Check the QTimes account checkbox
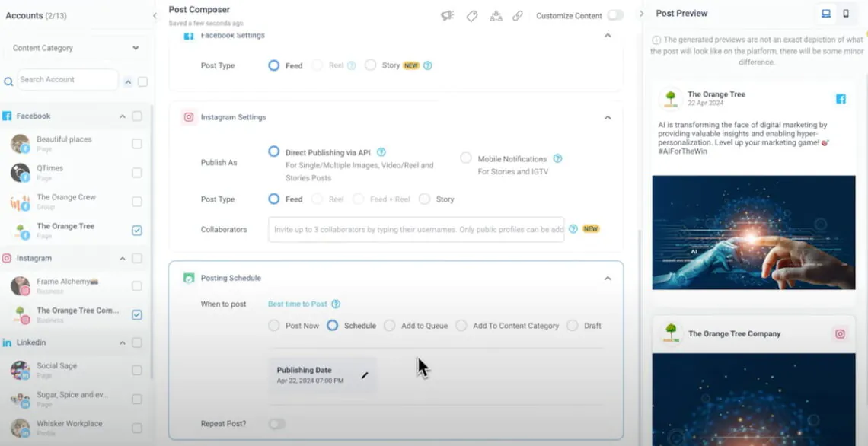Screen dimensions: 868x446 tap(137, 173)
